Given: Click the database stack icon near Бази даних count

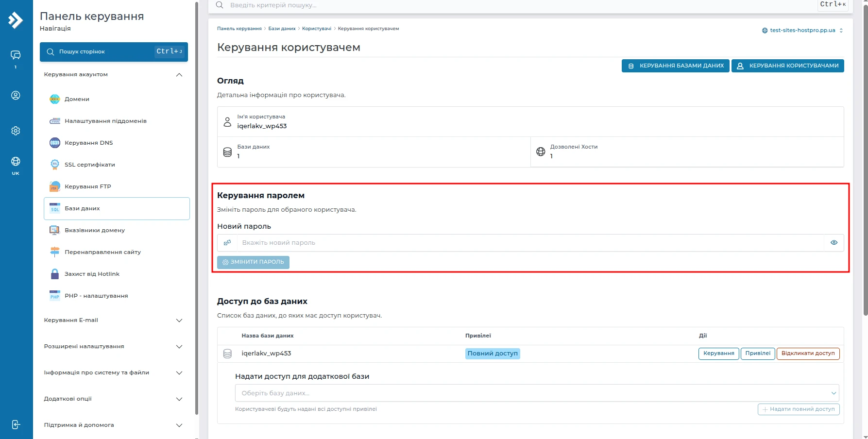Looking at the screenshot, I should coord(227,152).
